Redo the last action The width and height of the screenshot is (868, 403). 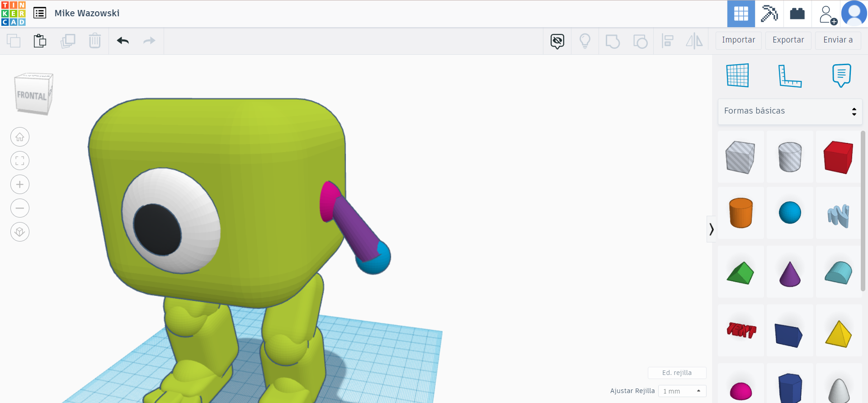pyautogui.click(x=149, y=41)
